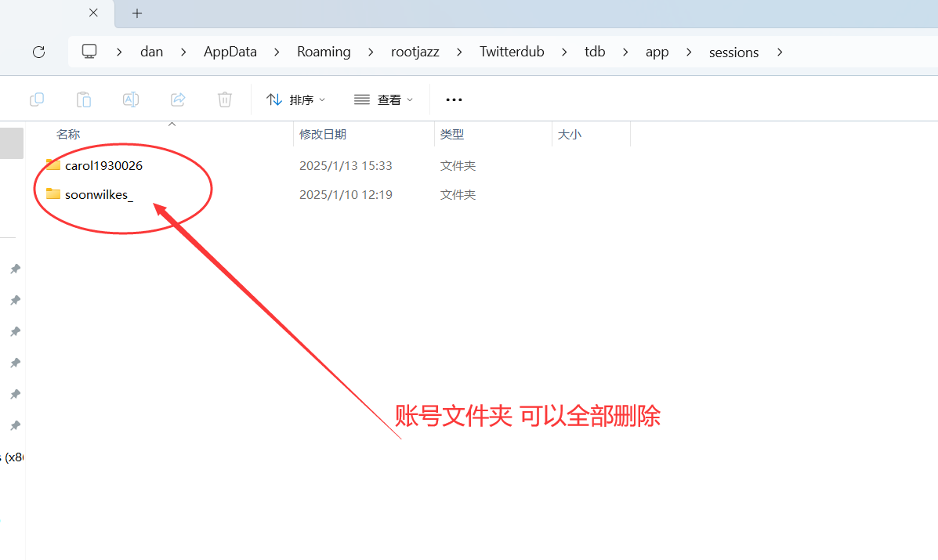938x560 pixels.
Task: Click the This PC monitor icon
Action: (x=89, y=52)
